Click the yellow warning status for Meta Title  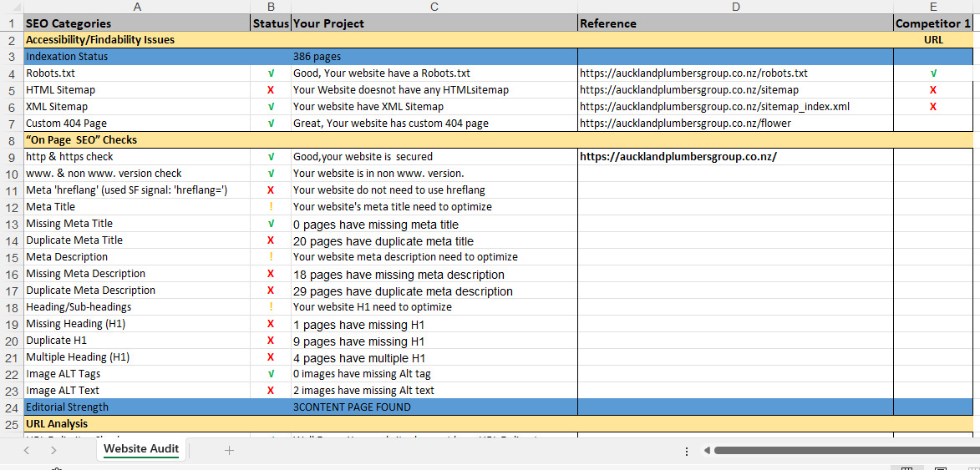pos(271,207)
